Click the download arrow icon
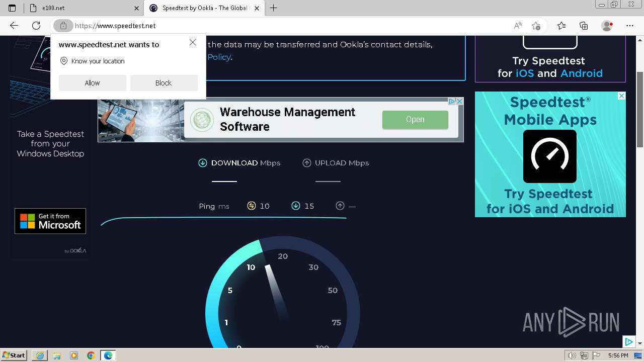This screenshot has height=362, width=644. 203,163
